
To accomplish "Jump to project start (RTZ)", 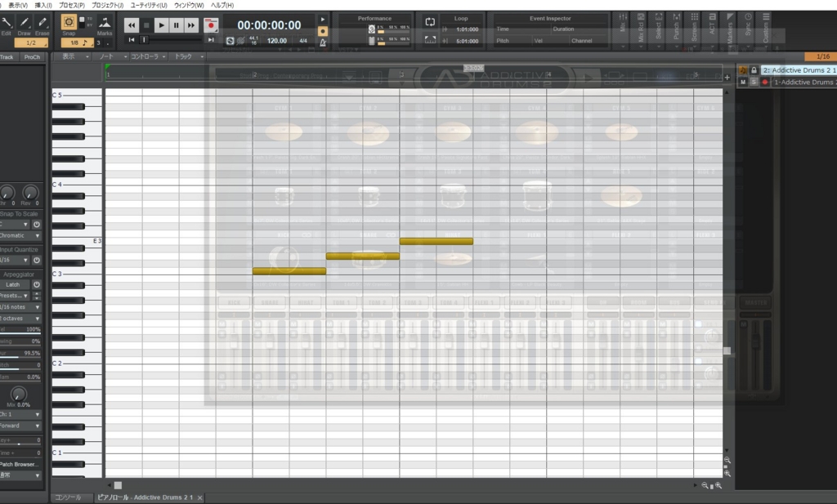I will tap(132, 40).
